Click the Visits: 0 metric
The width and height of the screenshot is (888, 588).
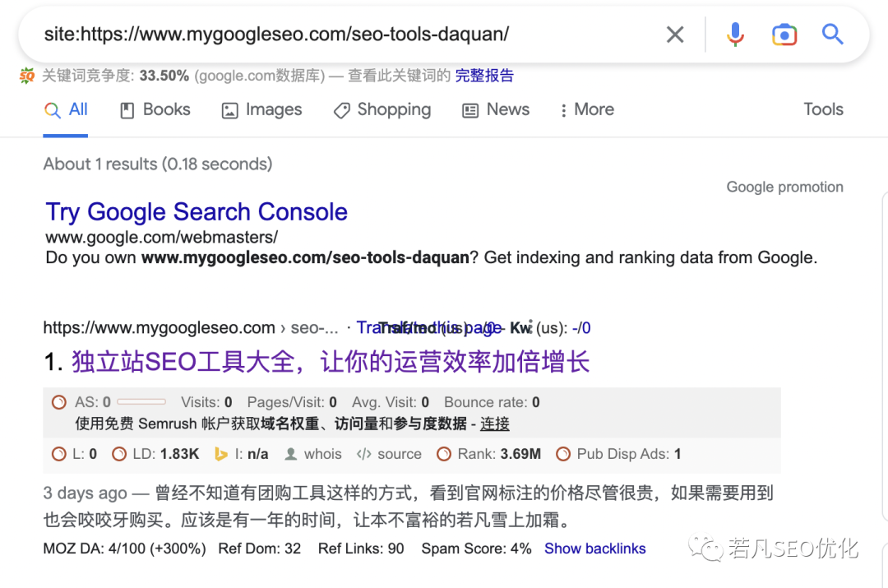(206, 402)
